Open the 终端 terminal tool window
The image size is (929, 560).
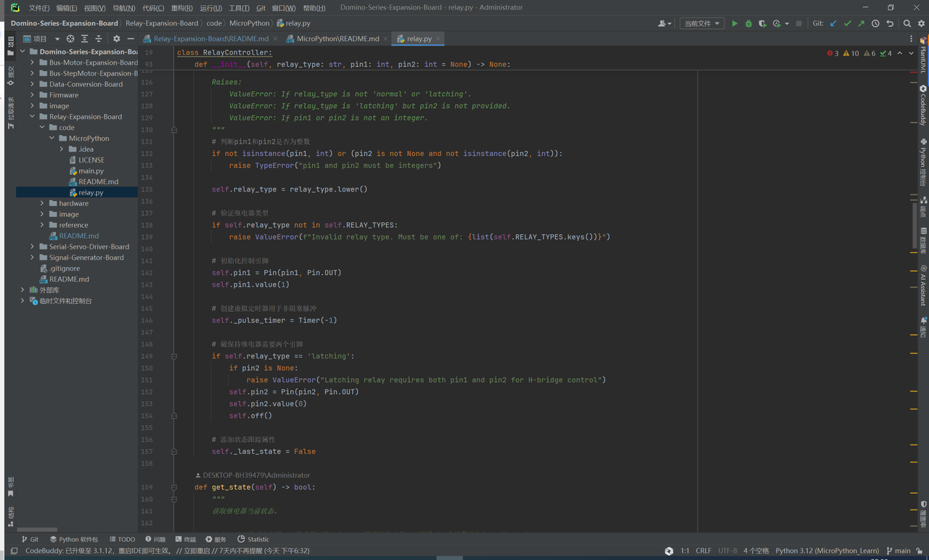(x=185, y=539)
